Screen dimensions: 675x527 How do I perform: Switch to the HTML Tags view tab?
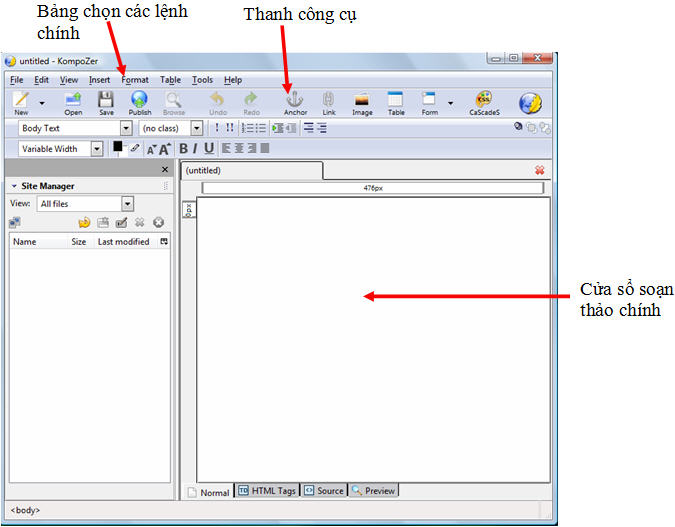tap(267, 490)
